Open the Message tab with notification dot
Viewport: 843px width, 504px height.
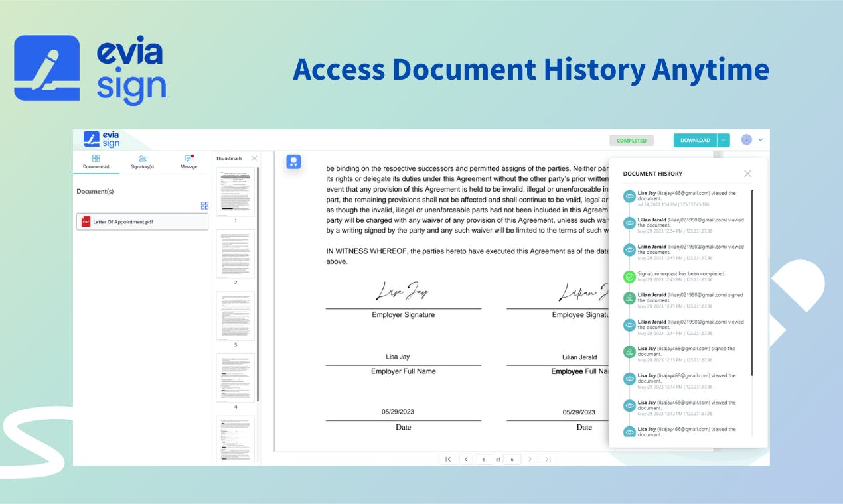189,162
